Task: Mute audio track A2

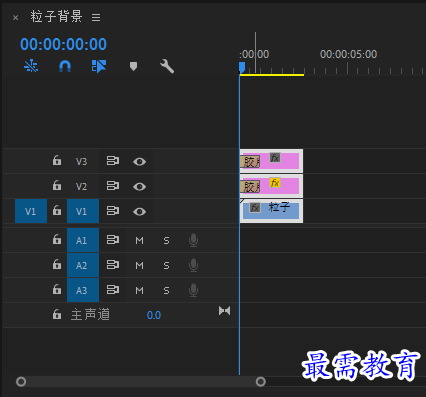Action: coord(139,265)
